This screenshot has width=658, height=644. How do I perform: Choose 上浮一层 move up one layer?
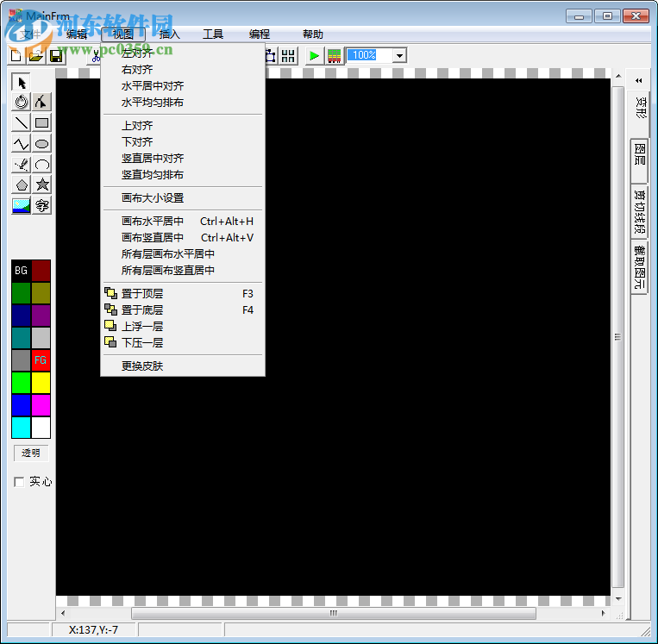[183, 327]
